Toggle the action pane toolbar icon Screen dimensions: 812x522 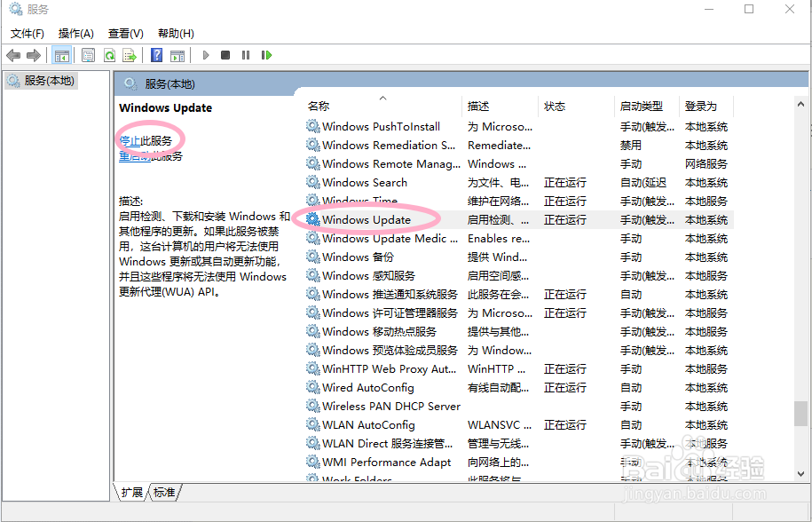click(177, 55)
